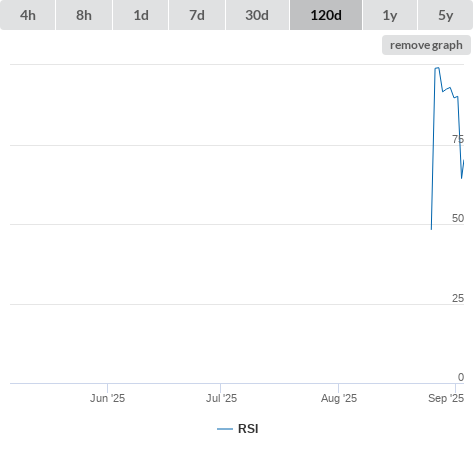Open the 7d range view
The image size is (474, 455).
pos(197,15)
